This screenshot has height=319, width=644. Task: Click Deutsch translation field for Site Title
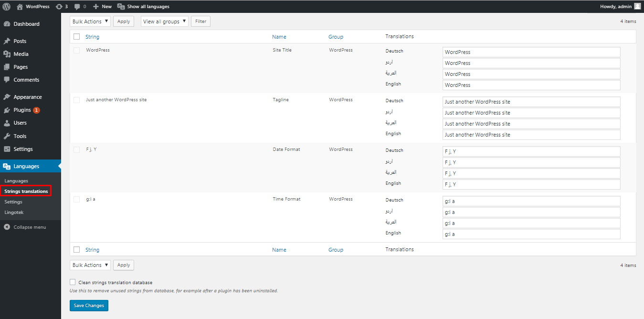531,52
